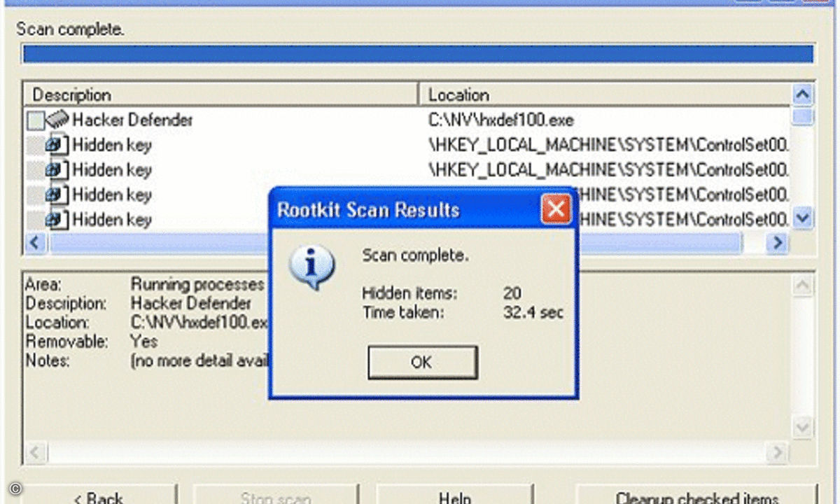Screen dimensions: 840x504
Task: Click the blue scan progress bar
Action: pos(418,55)
